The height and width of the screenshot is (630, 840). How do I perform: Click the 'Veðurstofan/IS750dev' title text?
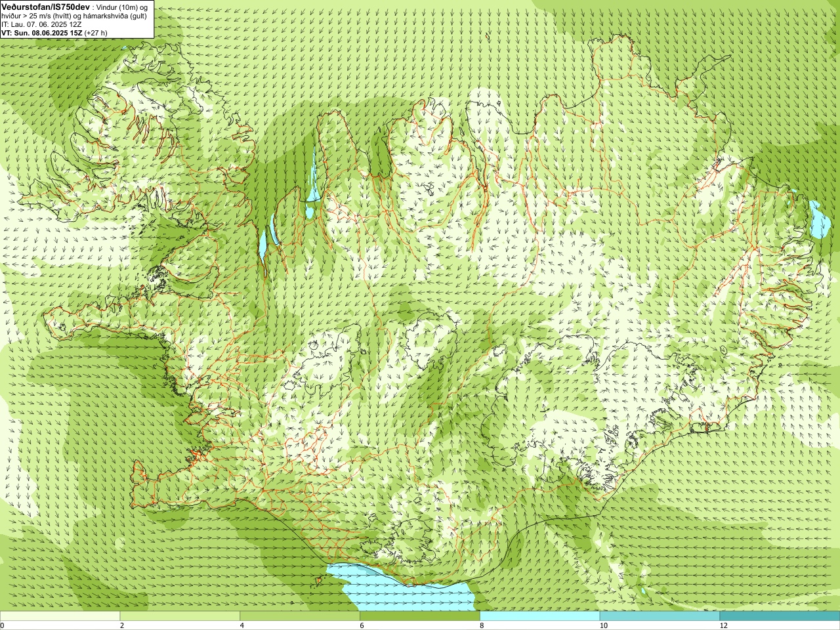pyautogui.click(x=45, y=7)
